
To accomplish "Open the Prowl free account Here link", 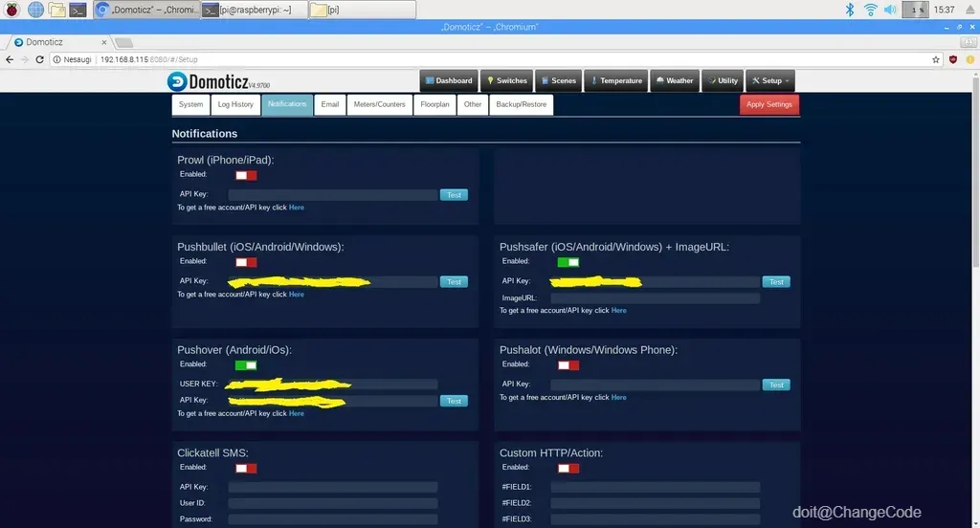I will (297, 208).
